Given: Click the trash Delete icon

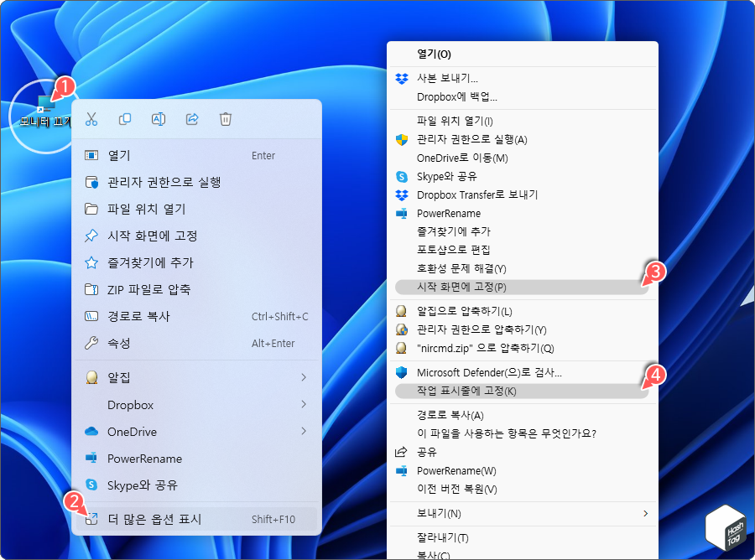Looking at the screenshot, I should click(x=225, y=119).
